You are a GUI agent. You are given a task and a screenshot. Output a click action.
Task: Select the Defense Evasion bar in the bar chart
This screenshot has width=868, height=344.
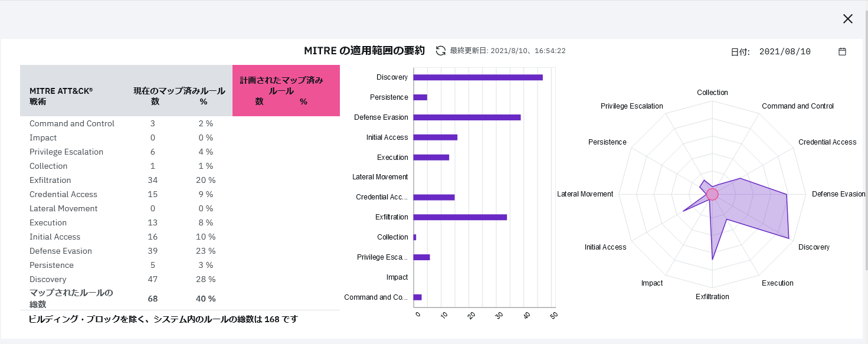[x=467, y=117]
